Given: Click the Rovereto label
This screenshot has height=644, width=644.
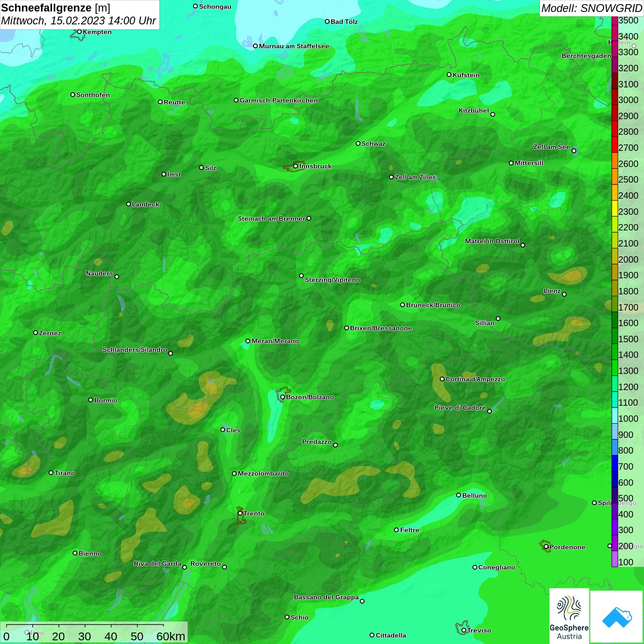Looking at the screenshot, I should (x=206, y=563).
